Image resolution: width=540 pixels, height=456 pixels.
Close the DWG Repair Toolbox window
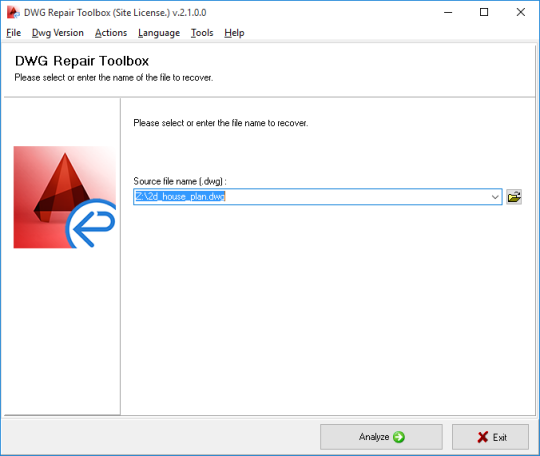click(x=521, y=12)
